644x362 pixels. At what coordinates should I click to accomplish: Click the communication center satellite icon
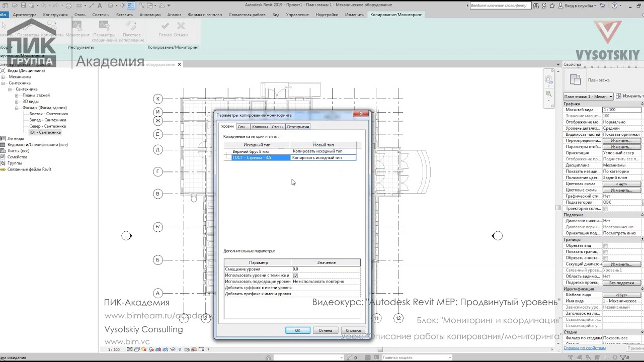[545, 6]
